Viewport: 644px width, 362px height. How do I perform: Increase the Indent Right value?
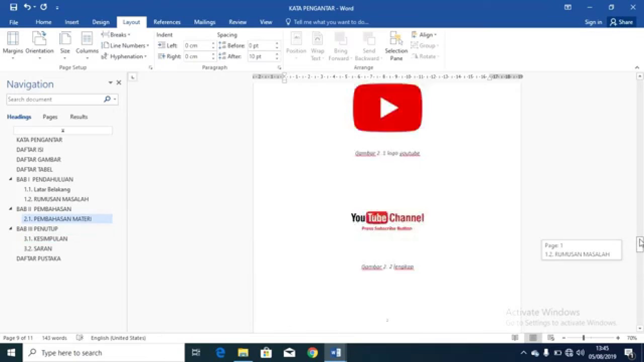[x=213, y=54]
